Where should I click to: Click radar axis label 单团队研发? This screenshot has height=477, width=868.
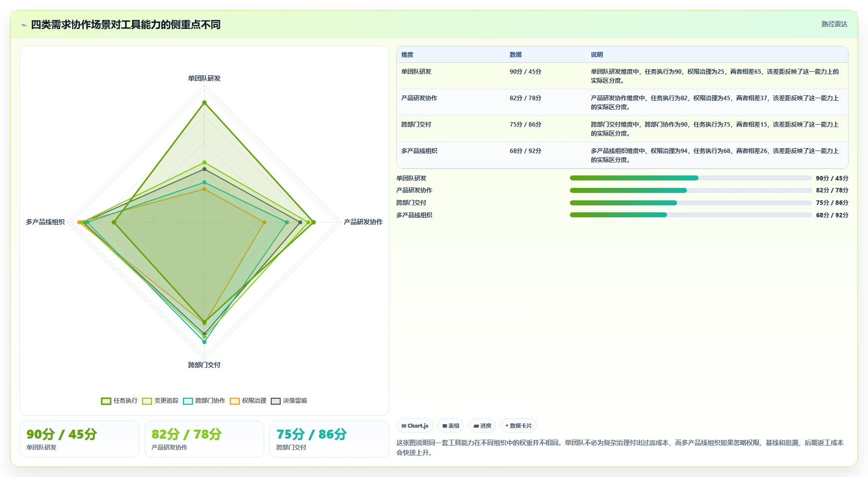tap(204, 78)
